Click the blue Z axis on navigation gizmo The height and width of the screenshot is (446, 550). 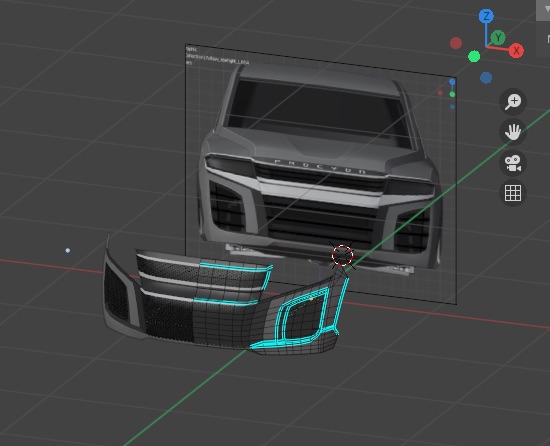[486, 16]
